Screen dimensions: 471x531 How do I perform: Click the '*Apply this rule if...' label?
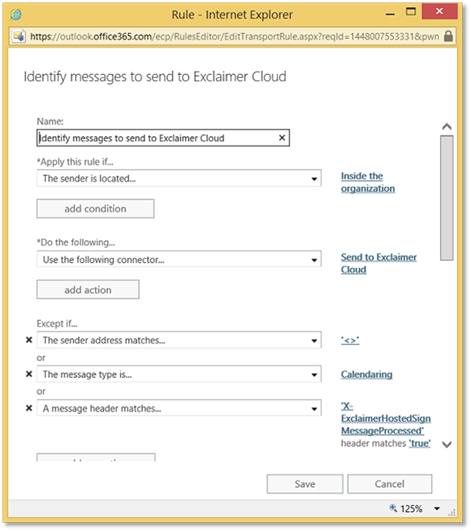click(75, 162)
